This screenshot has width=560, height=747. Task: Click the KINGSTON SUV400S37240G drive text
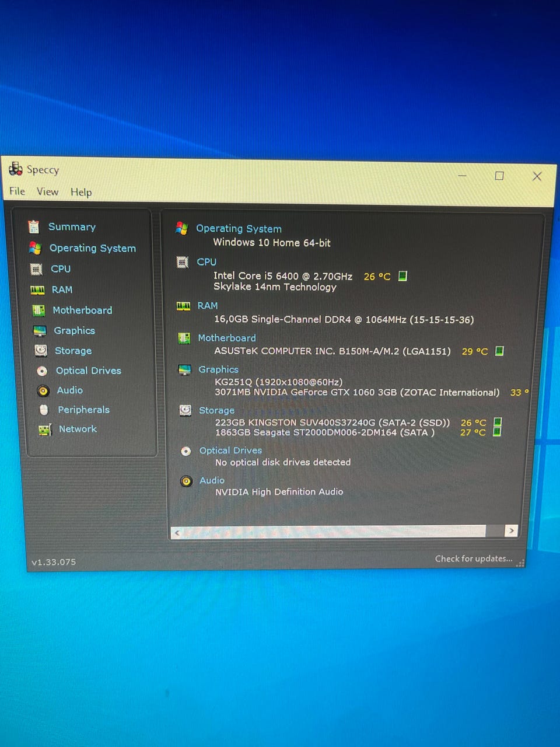pos(332,423)
